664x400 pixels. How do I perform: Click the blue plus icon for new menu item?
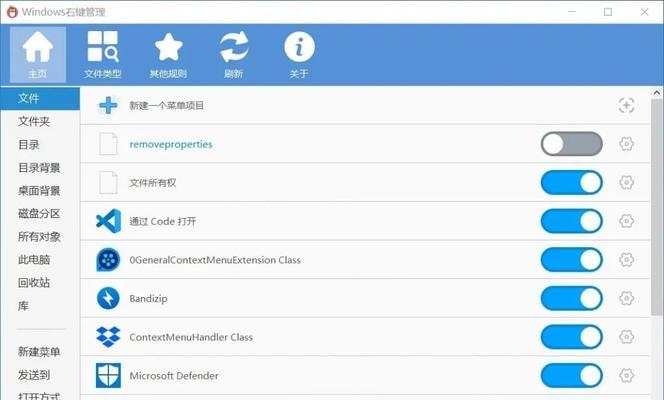108,105
